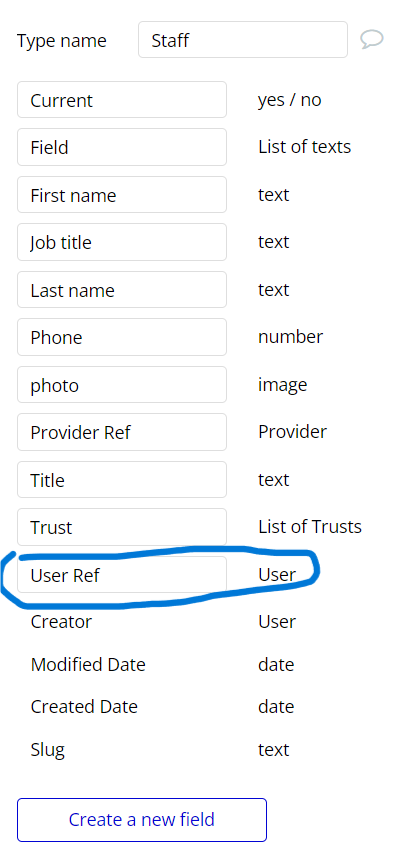
Task: Click the Trust field name box
Action: point(122,527)
